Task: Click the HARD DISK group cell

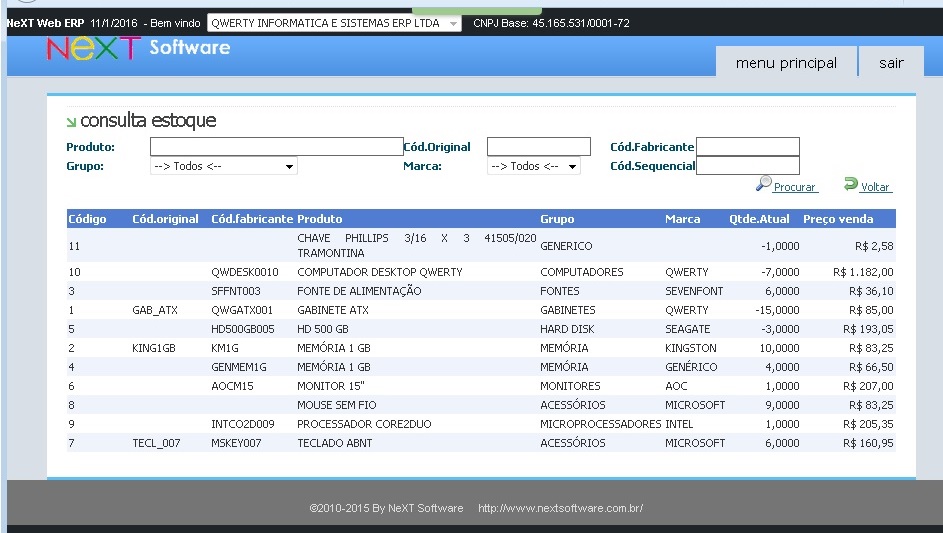Action: [567, 329]
